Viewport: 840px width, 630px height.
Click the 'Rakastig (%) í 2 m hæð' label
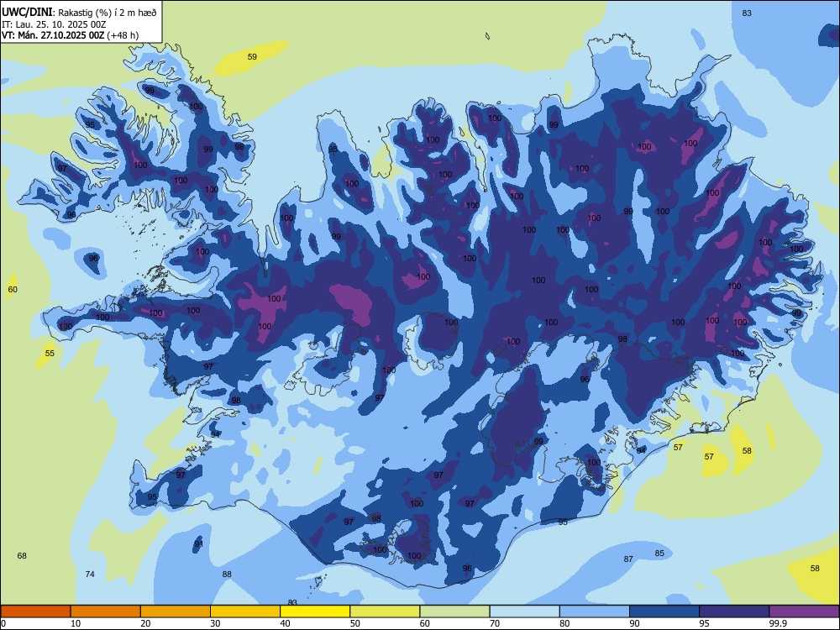pyautogui.click(x=108, y=13)
